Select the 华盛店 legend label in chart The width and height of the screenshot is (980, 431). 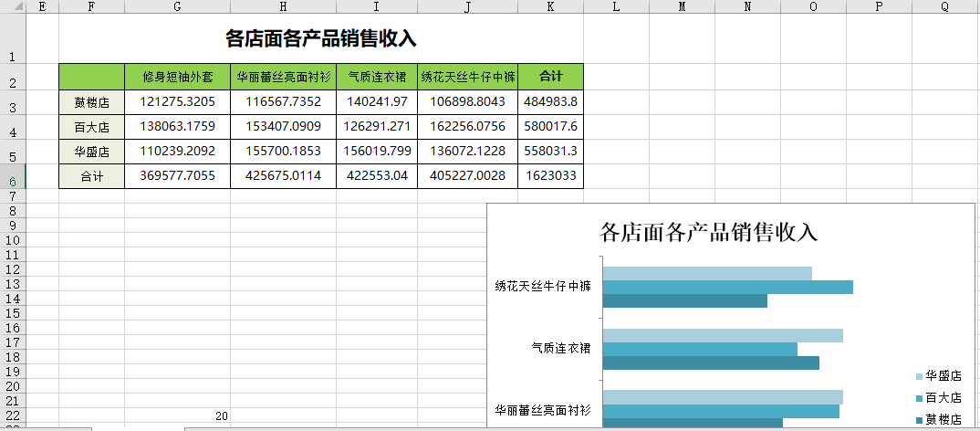(x=943, y=375)
